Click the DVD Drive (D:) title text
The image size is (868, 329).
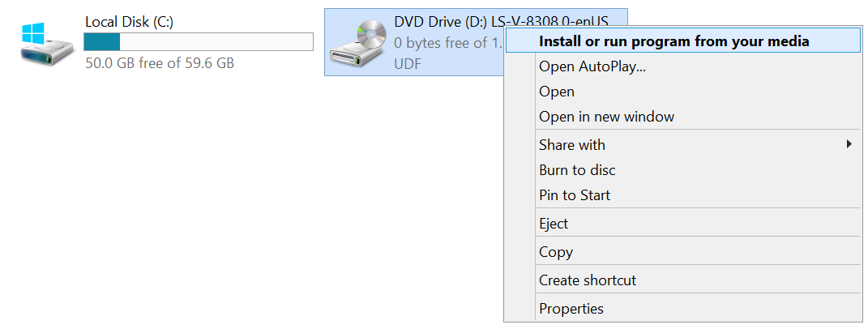click(501, 22)
